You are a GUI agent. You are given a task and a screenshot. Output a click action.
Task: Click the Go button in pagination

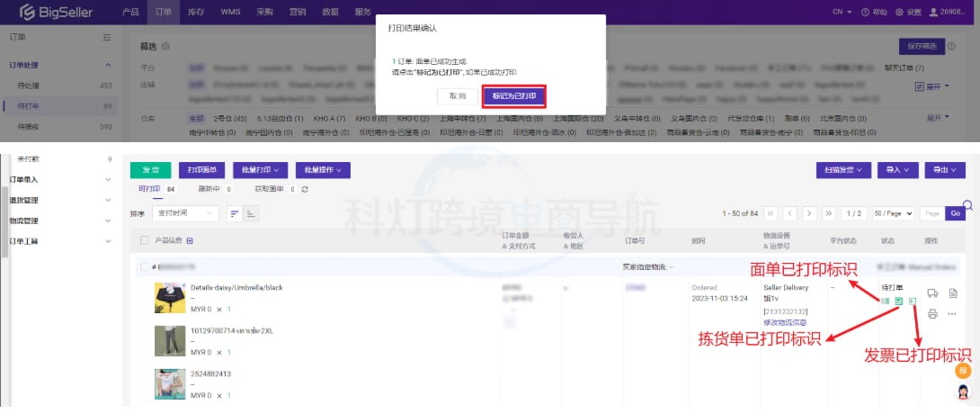955,213
